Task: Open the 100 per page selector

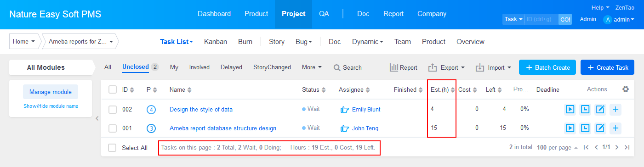Action: pos(557,148)
